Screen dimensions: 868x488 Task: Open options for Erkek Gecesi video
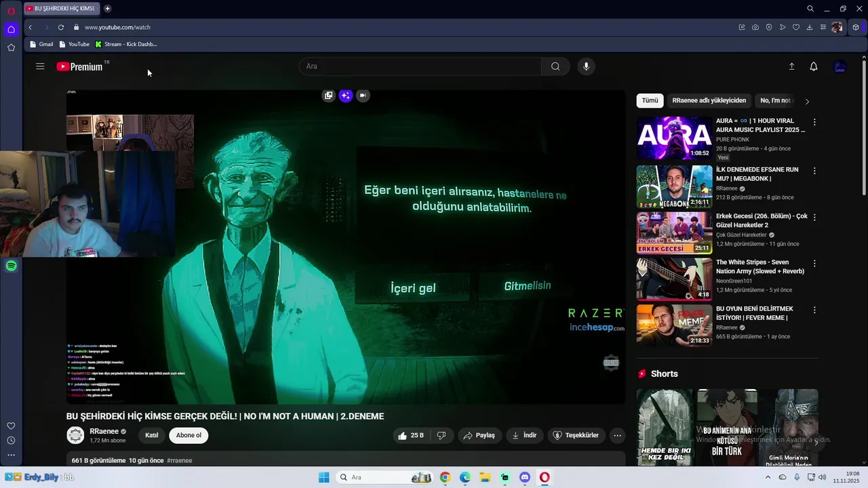(814, 218)
